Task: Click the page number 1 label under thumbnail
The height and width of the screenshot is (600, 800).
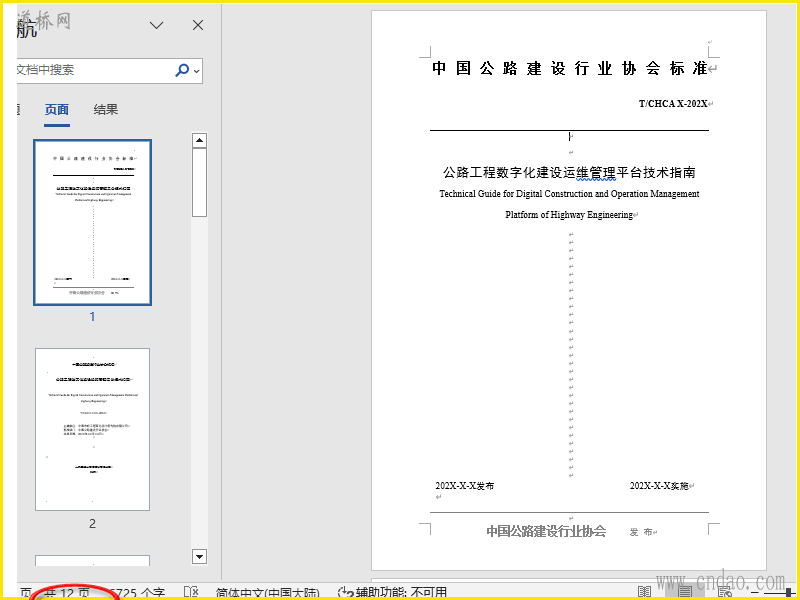Action: tap(92, 317)
